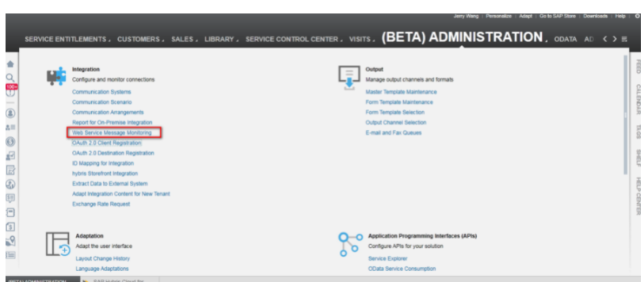This screenshot has height=294, width=644.
Task: Open the globe icon in left sidebar
Action: click(10, 185)
